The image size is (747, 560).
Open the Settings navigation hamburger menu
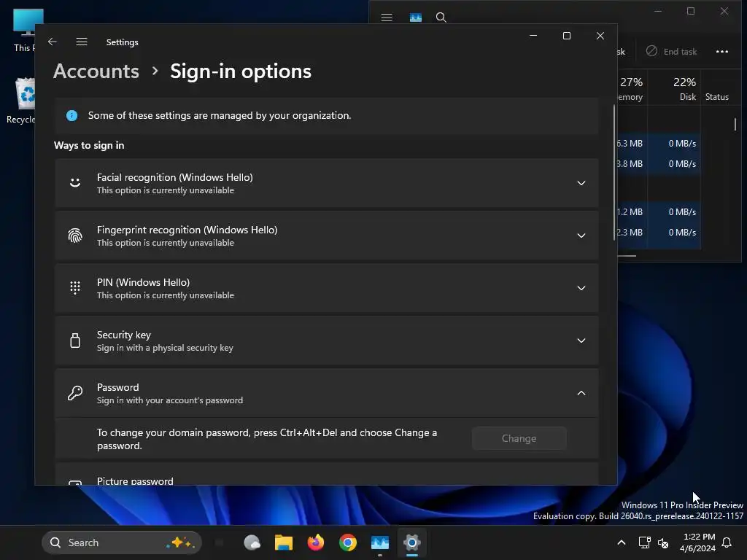click(82, 42)
